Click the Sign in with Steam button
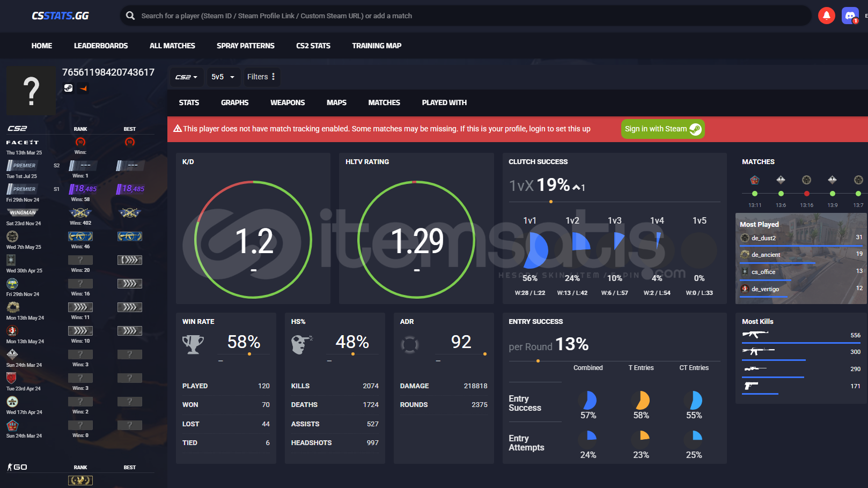 [663, 129]
